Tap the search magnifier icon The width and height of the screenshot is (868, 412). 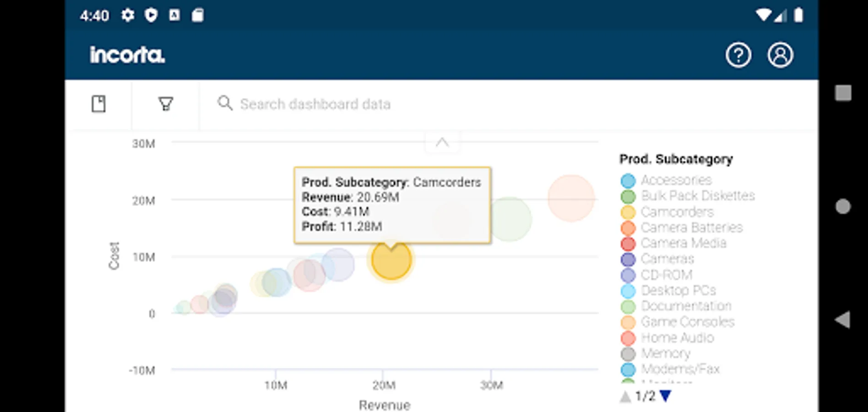[x=225, y=103]
